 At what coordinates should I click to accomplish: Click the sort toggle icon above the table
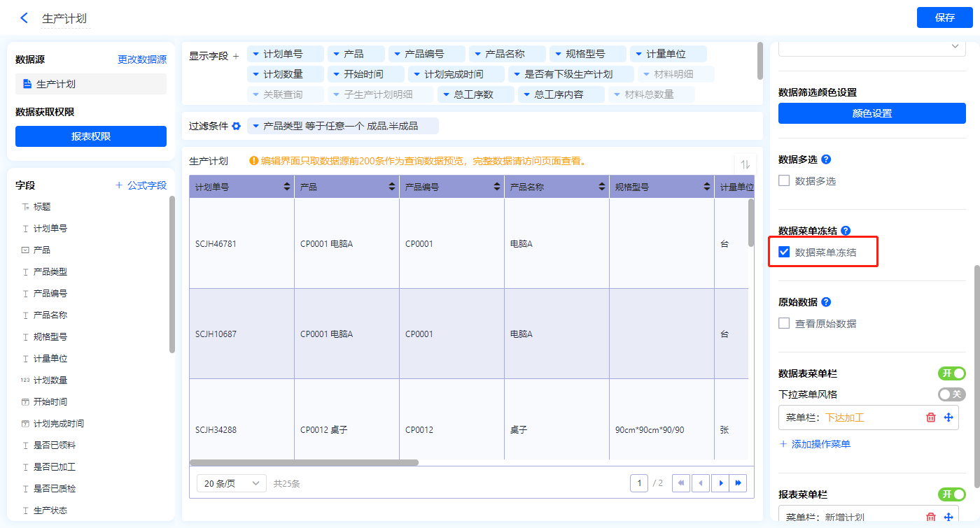[745, 164]
